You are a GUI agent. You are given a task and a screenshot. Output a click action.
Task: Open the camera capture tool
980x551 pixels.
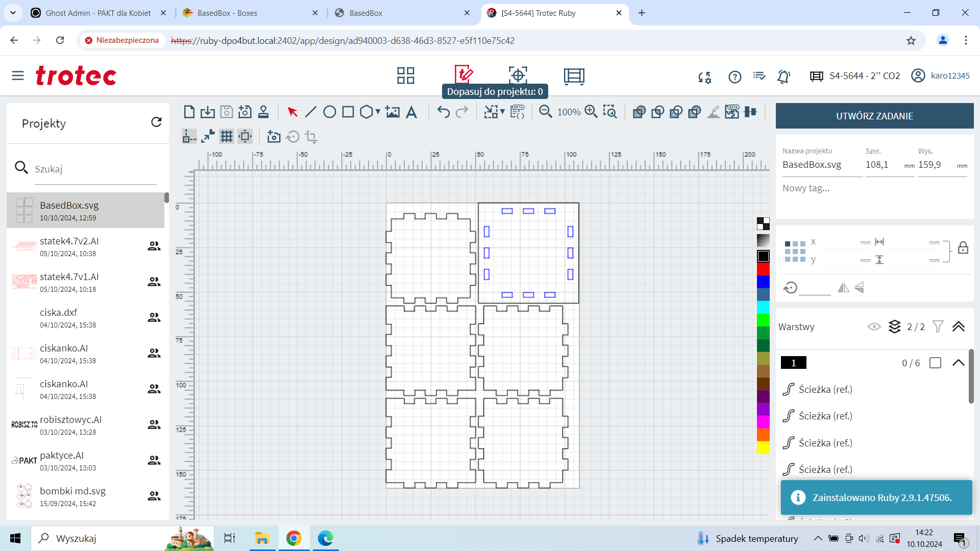point(274,137)
